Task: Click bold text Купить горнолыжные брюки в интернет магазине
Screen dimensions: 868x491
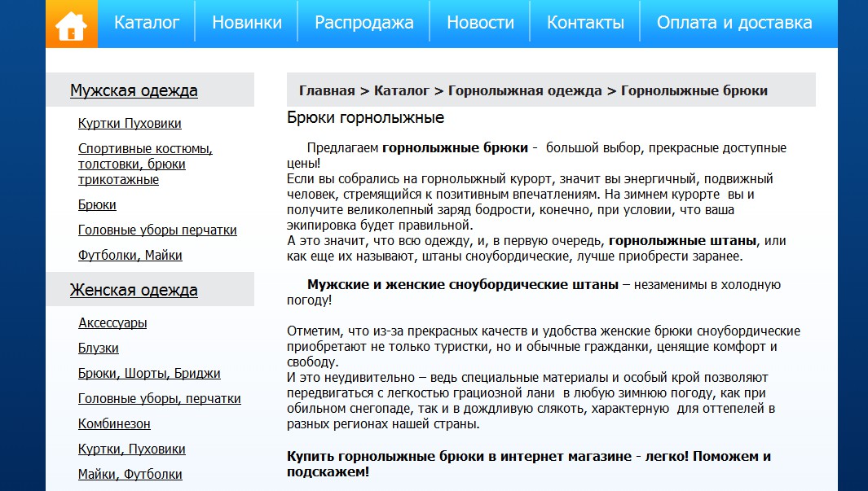Action: click(x=459, y=456)
